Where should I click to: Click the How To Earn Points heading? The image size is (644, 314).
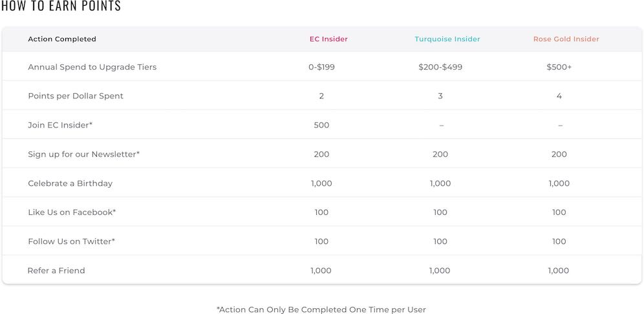point(61,6)
